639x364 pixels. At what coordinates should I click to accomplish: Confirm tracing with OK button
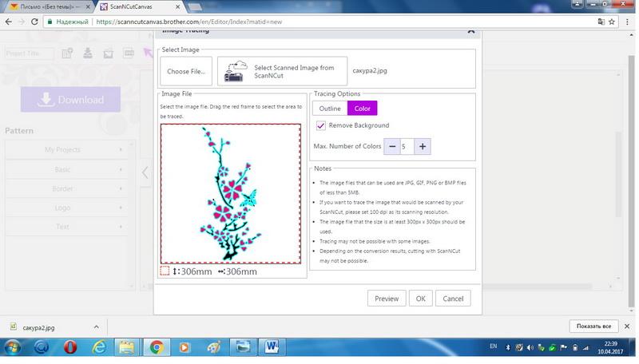[421, 299]
